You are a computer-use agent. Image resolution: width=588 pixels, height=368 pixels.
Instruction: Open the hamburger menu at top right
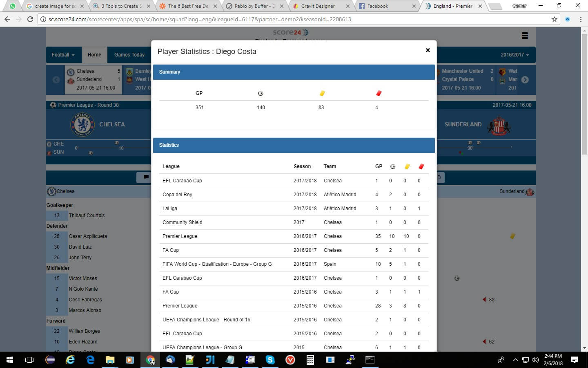[x=525, y=36]
